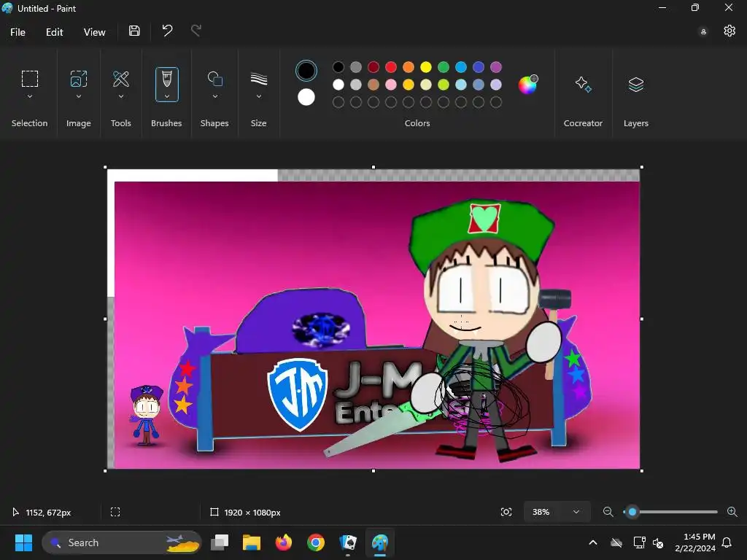Show hidden system tray icons
Image resolution: width=747 pixels, height=560 pixels.
coord(593,542)
